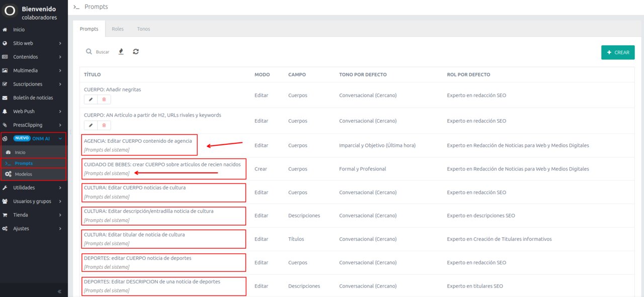Click the Sitio web globe icon

pos(5,43)
